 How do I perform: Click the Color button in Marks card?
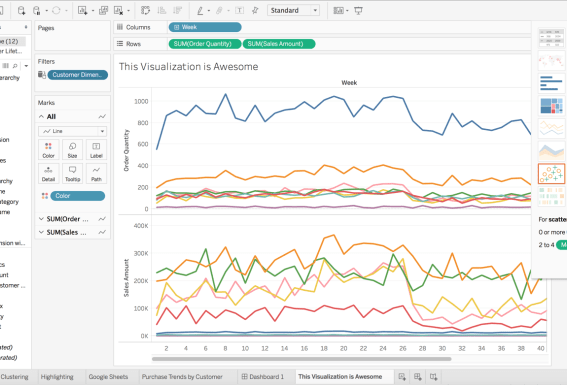(48, 150)
